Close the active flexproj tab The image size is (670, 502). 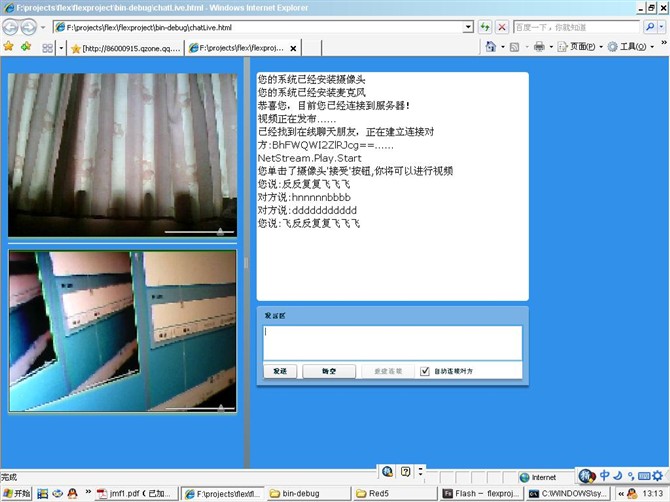point(293,49)
